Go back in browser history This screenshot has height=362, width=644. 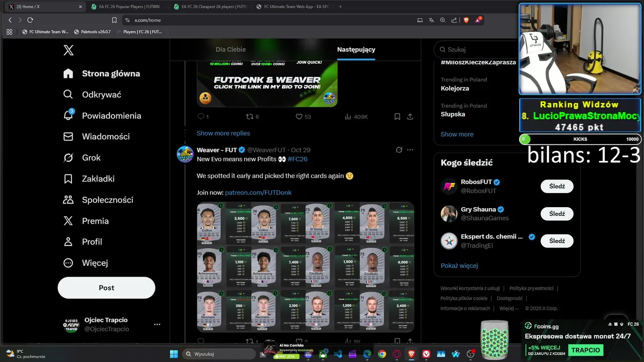(x=10, y=20)
